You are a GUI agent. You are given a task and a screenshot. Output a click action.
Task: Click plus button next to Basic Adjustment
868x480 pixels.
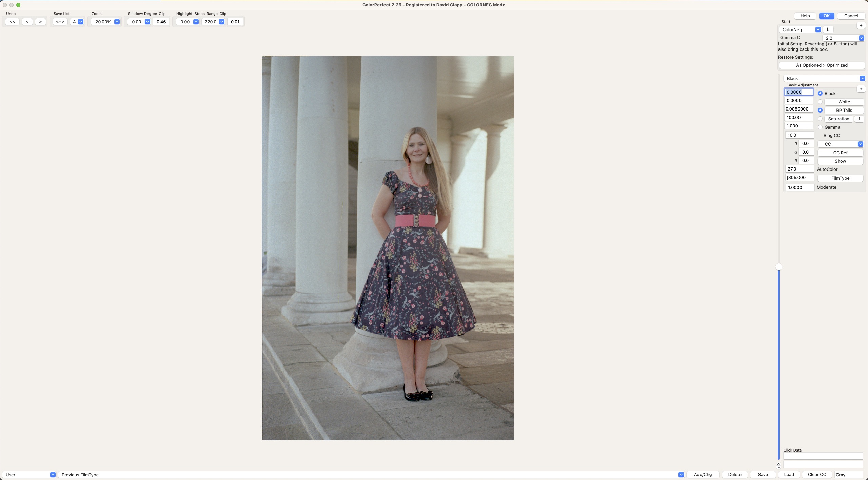(x=861, y=89)
